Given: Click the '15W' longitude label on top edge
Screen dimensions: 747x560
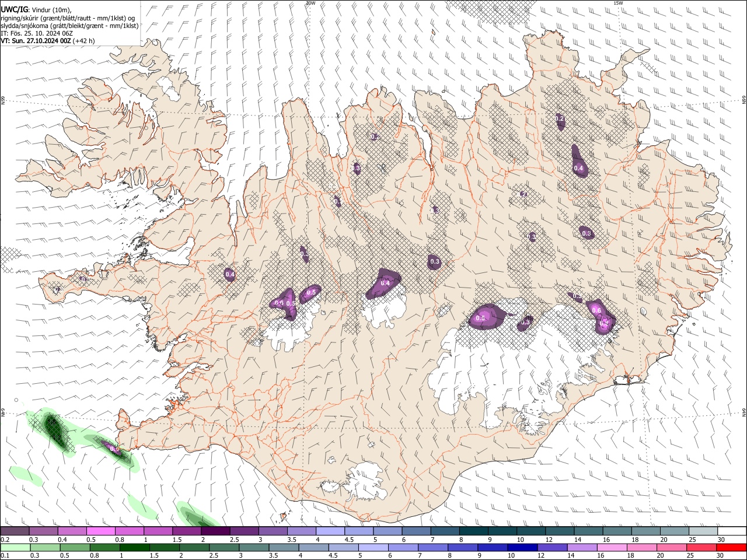Looking at the screenshot, I should (617, 3).
